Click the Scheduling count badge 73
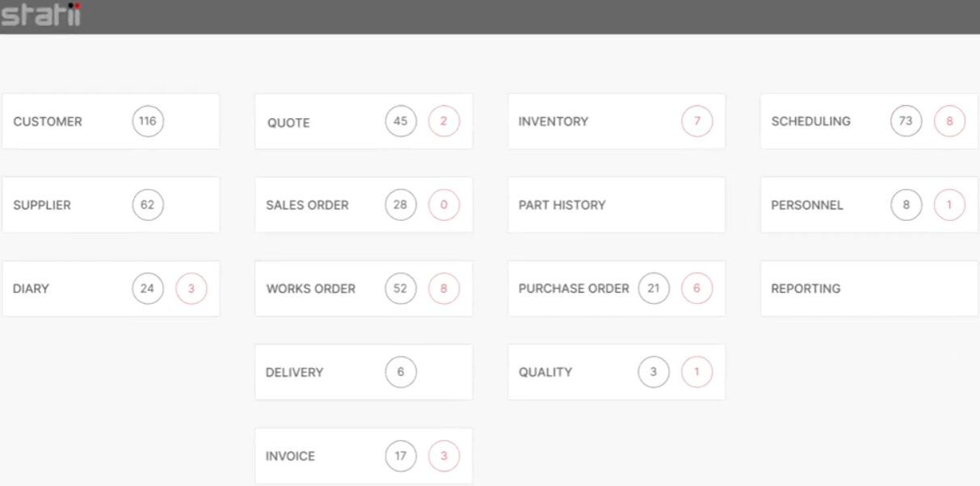Image resolution: width=980 pixels, height=486 pixels. pyautogui.click(x=906, y=121)
